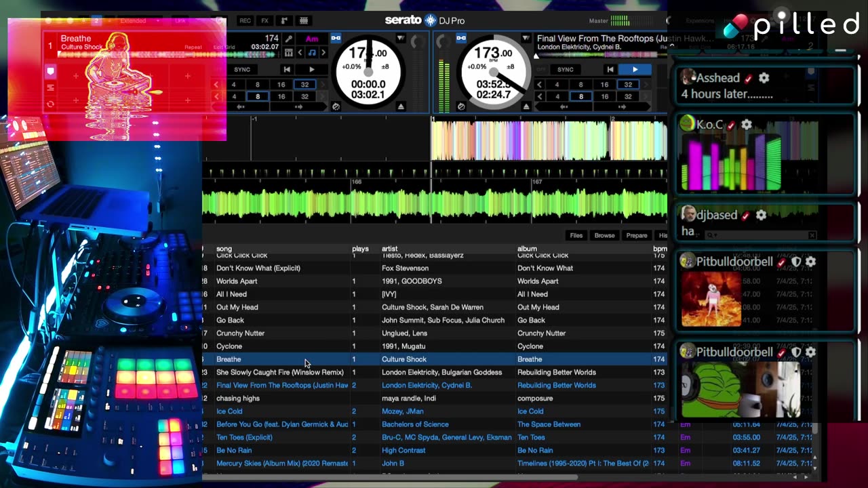Select the lower-row 4-beat loop on the left deck
The height and width of the screenshot is (488, 868).
pos(233,96)
